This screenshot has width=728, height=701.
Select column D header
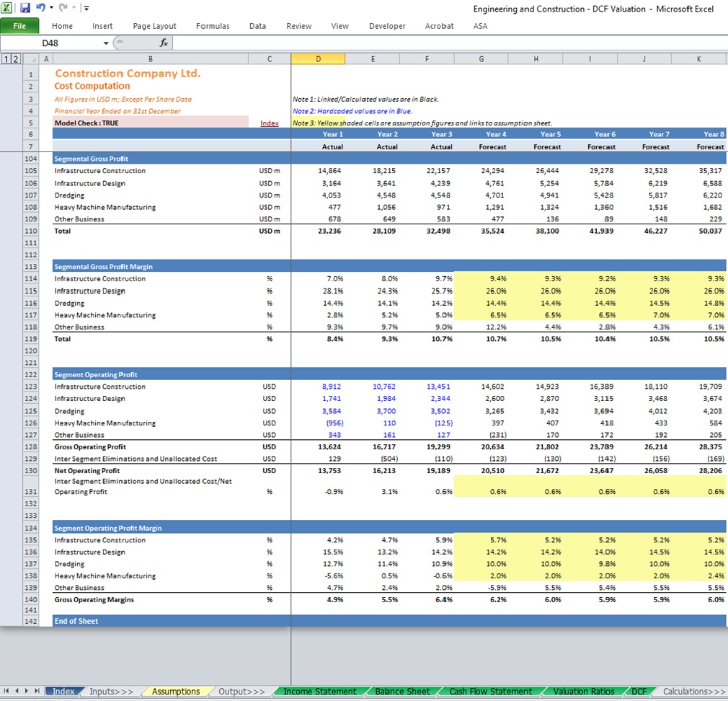[318, 59]
